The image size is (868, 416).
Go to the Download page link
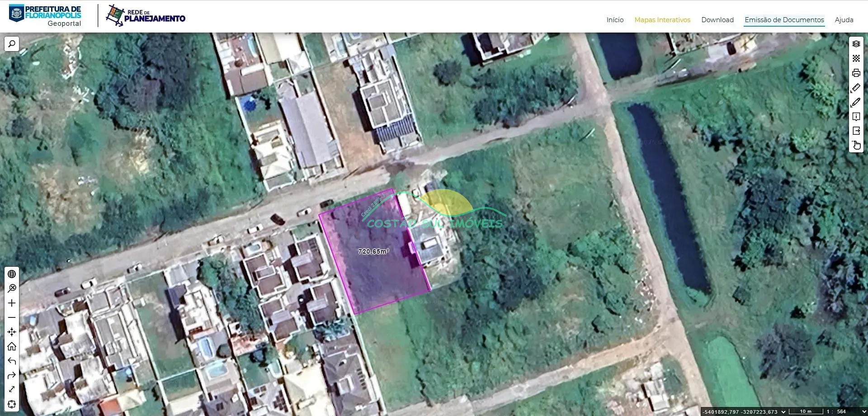click(717, 20)
